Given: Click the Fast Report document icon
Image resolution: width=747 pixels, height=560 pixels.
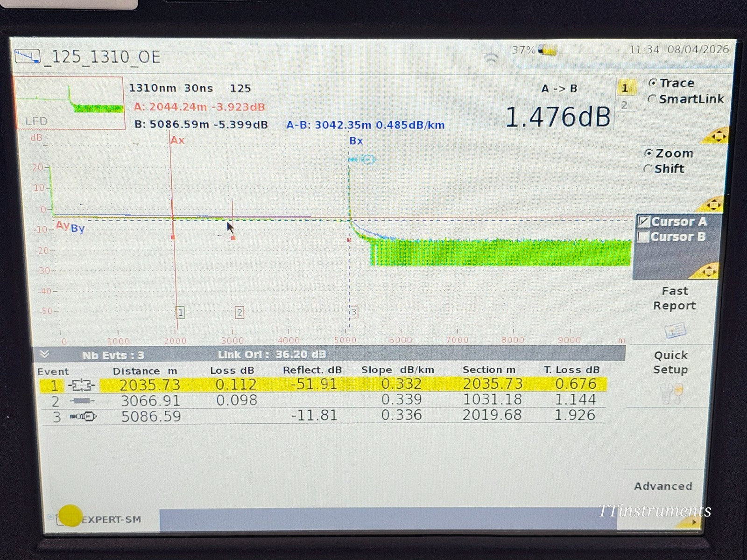Looking at the screenshot, I should (675, 331).
